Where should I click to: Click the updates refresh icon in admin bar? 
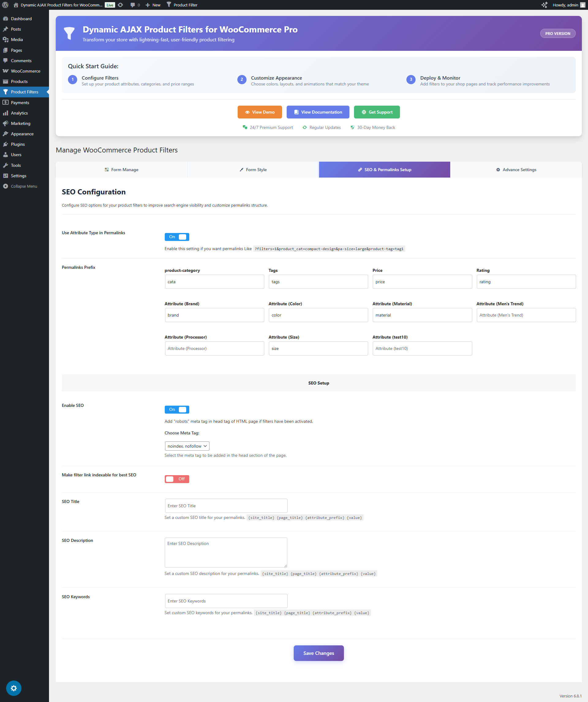(x=120, y=5)
